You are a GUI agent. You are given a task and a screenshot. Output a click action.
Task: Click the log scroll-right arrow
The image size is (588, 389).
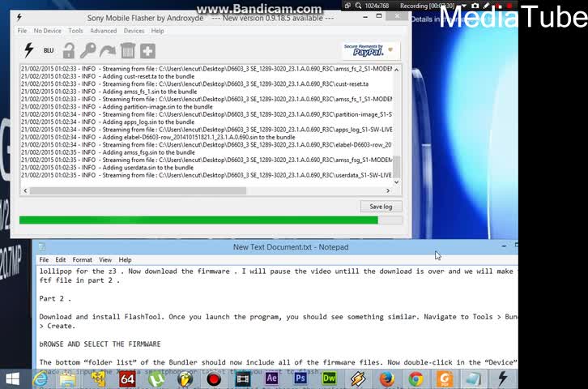pos(388,190)
